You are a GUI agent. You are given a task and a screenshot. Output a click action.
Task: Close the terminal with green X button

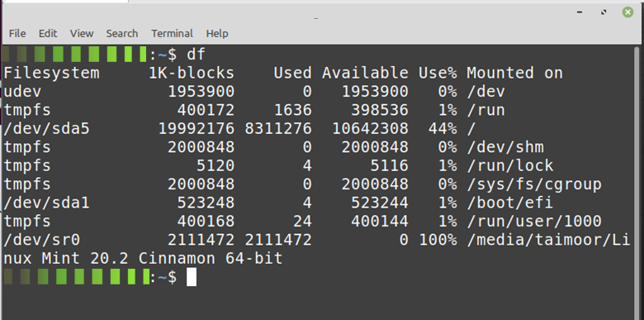pyautogui.click(x=627, y=12)
